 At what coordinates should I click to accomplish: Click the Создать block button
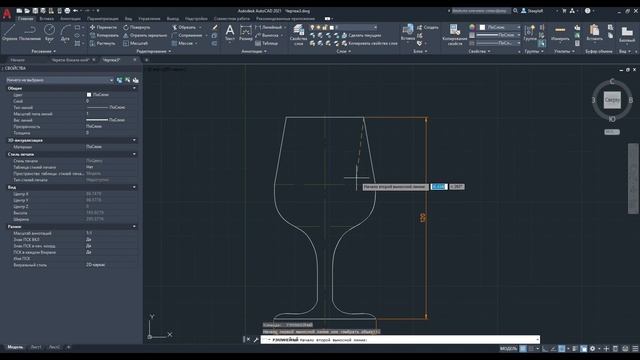428,27
